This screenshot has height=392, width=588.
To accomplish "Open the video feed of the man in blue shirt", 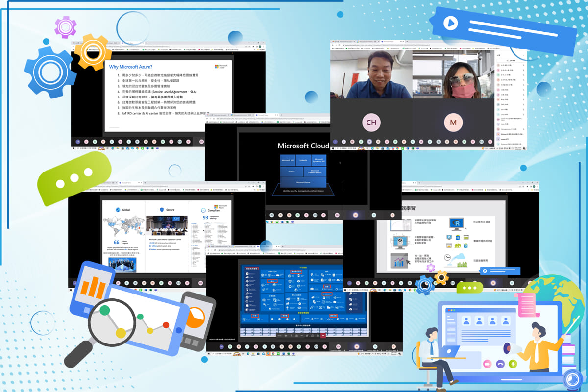I will coord(371,74).
